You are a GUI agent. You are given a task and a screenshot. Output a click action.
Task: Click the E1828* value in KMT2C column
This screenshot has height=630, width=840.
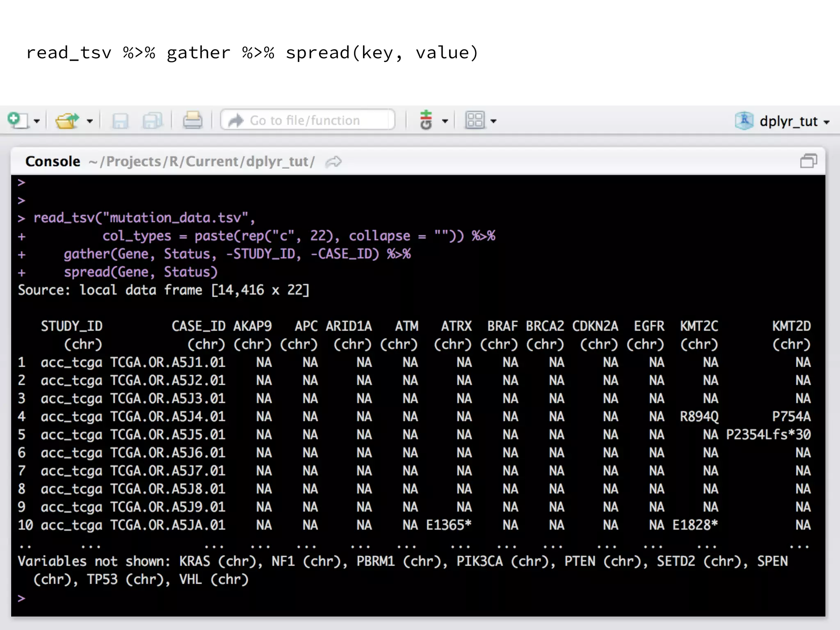(695, 525)
